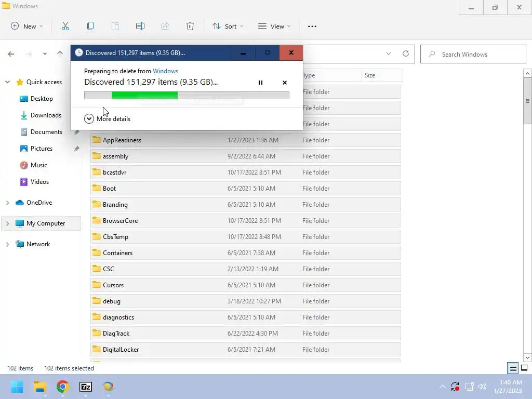Open 7-Zip from the taskbar
This screenshot has height=399, width=532.
[x=86, y=387]
